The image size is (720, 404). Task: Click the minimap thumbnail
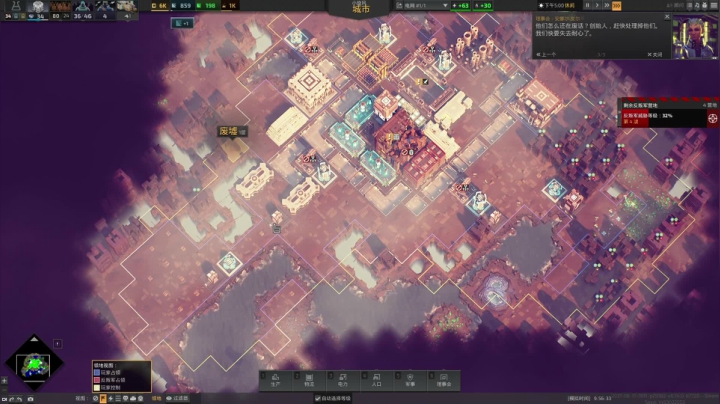(x=33, y=365)
